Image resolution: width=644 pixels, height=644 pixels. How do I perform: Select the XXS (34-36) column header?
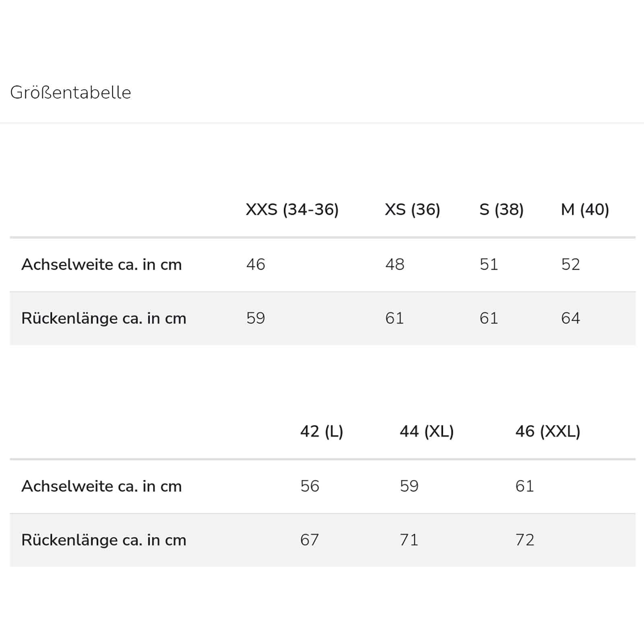pos(292,210)
